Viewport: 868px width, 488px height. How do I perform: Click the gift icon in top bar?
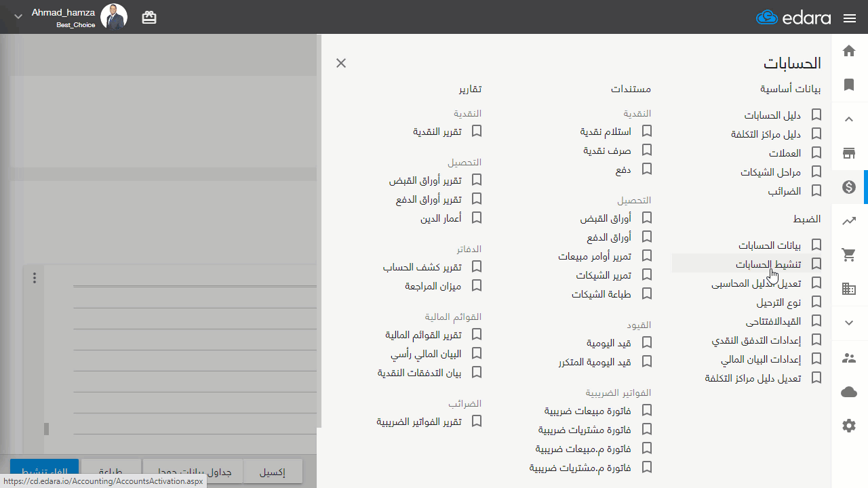pyautogui.click(x=149, y=18)
